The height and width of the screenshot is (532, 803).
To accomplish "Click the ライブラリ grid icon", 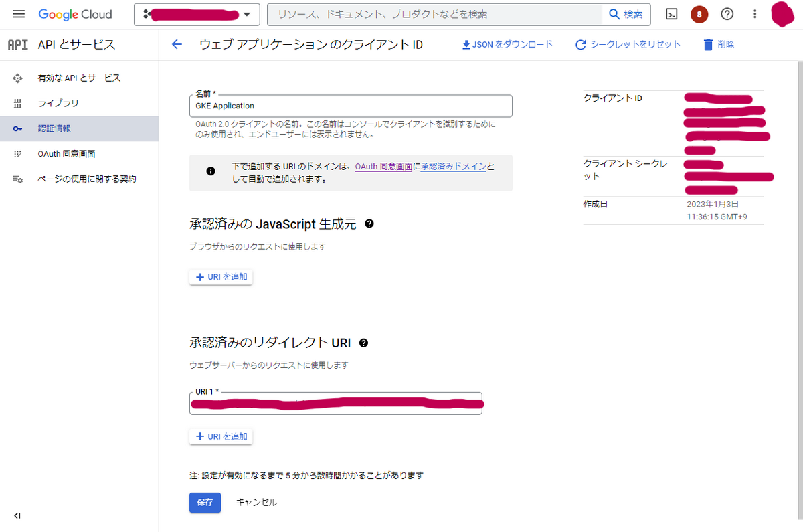I will coord(18,104).
